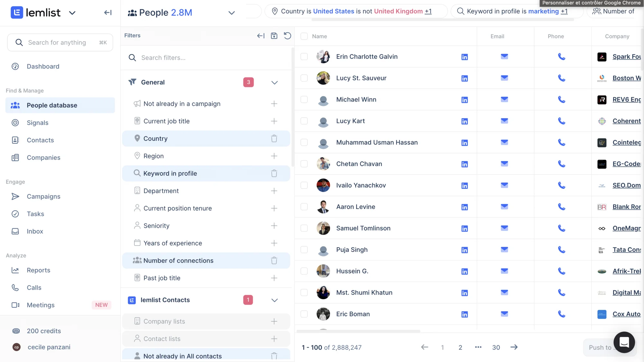Image resolution: width=644 pixels, height=362 pixels.
Task: Navigate to Companies
Action: click(x=43, y=157)
